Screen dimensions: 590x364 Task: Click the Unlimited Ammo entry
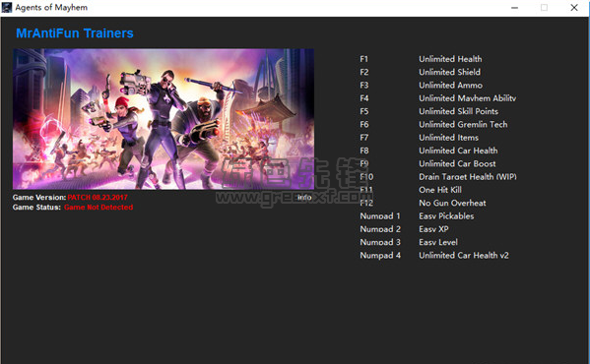pyautogui.click(x=450, y=86)
